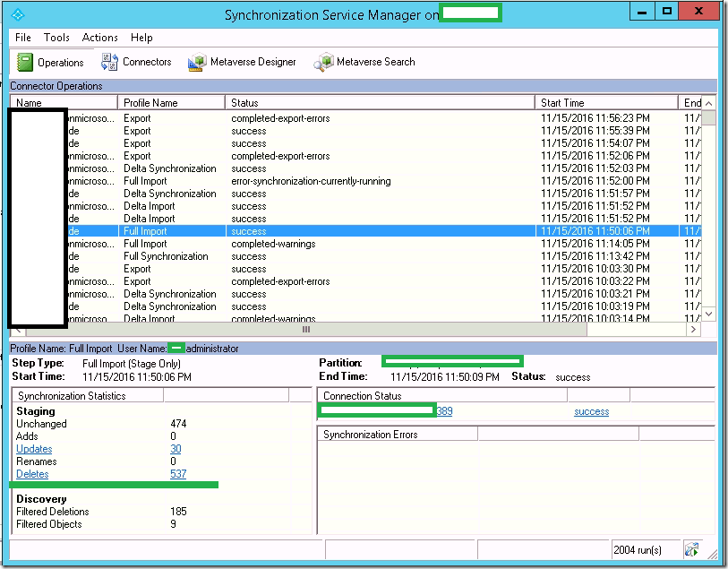Screen dimensions: 728x569
Task: Click the Synchronization Statistics column header
Action: tap(88, 396)
